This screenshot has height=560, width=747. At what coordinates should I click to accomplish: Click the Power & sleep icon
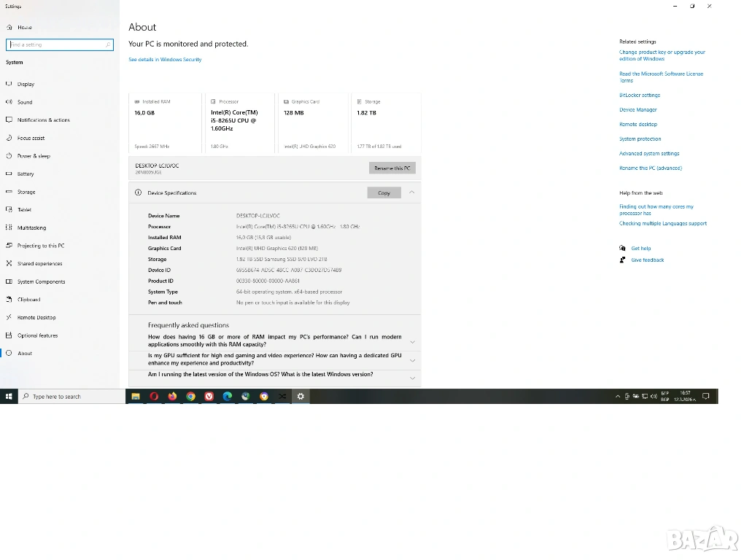pyautogui.click(x=9, y=156)
